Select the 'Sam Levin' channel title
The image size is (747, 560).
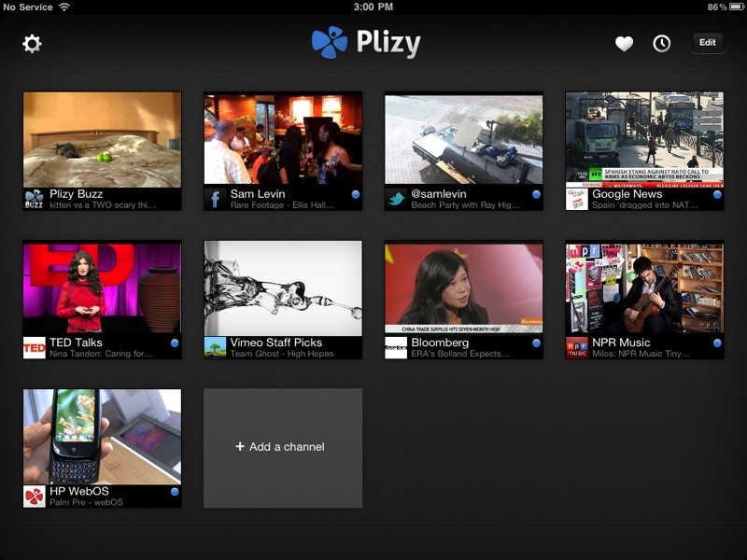[x=258, y=194]
